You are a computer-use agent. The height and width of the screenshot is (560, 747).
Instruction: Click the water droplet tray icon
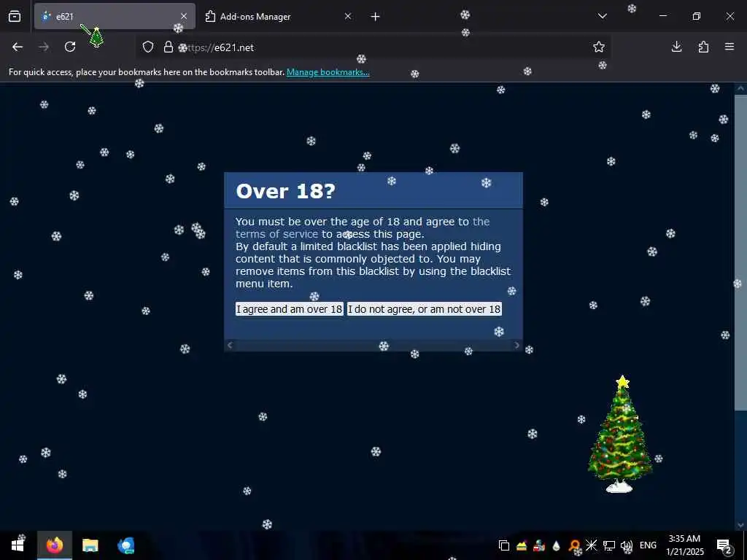tap(557, 545)
